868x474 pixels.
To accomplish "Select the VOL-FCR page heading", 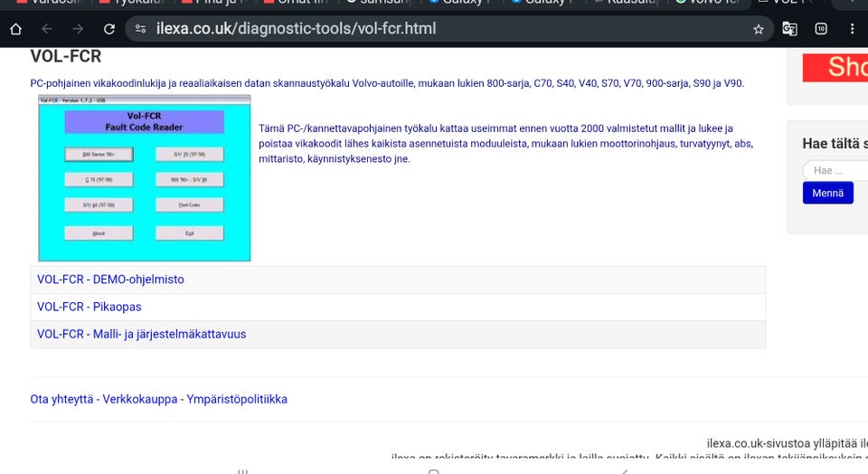I will 66,56.
